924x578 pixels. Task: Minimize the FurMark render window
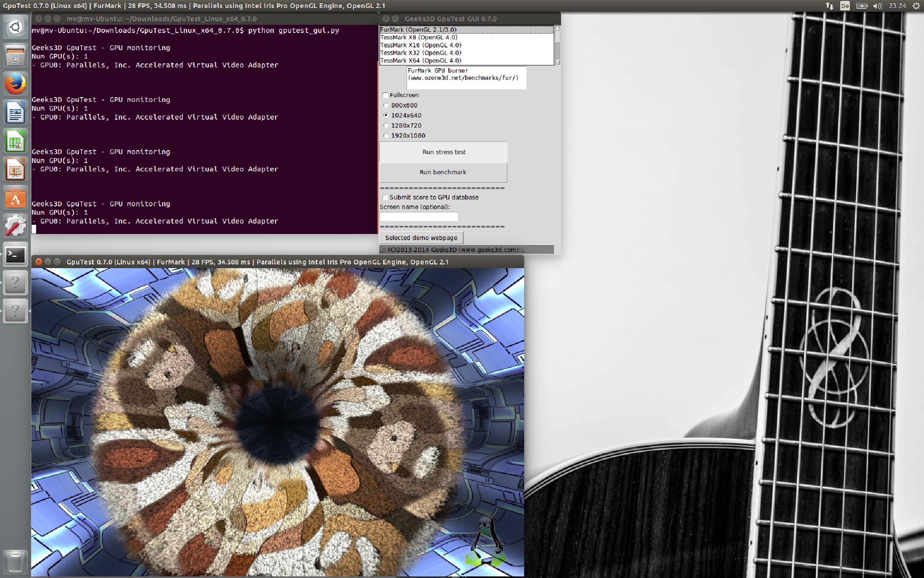click(x=48, y=262)
